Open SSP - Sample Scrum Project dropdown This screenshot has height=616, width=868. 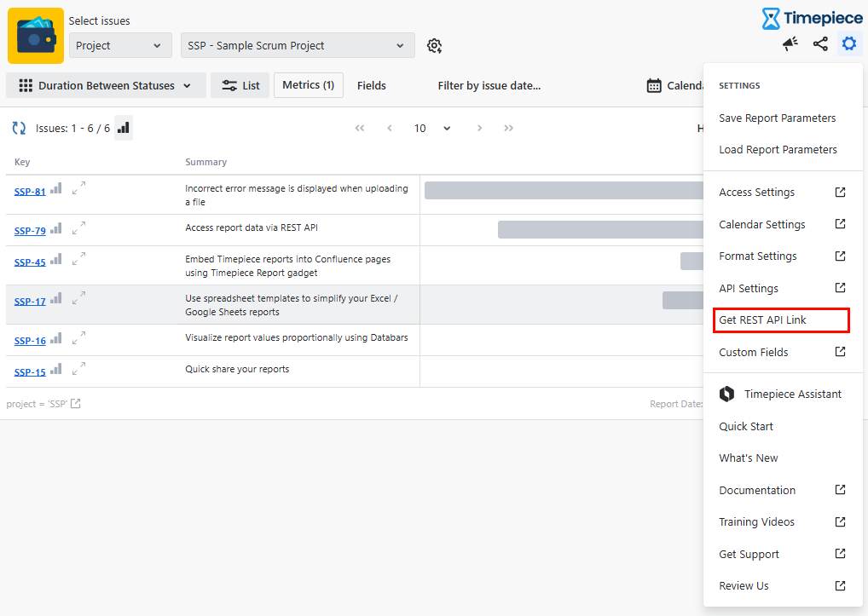(298, 45)
